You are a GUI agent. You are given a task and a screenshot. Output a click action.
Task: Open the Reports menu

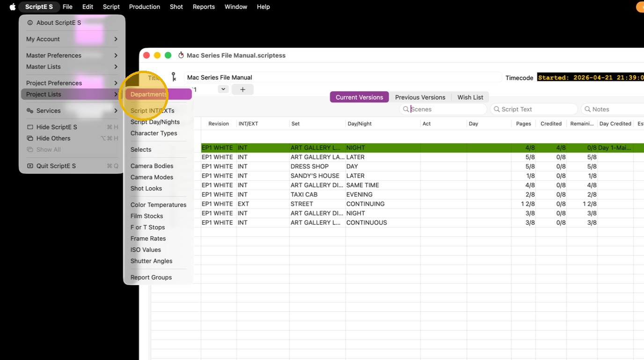(x=204, y=7)
